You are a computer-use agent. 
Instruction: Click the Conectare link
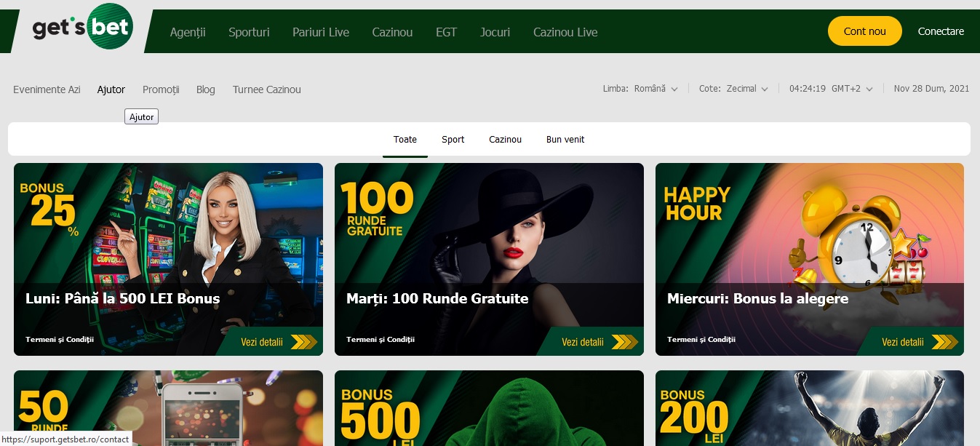click(941, 31)
